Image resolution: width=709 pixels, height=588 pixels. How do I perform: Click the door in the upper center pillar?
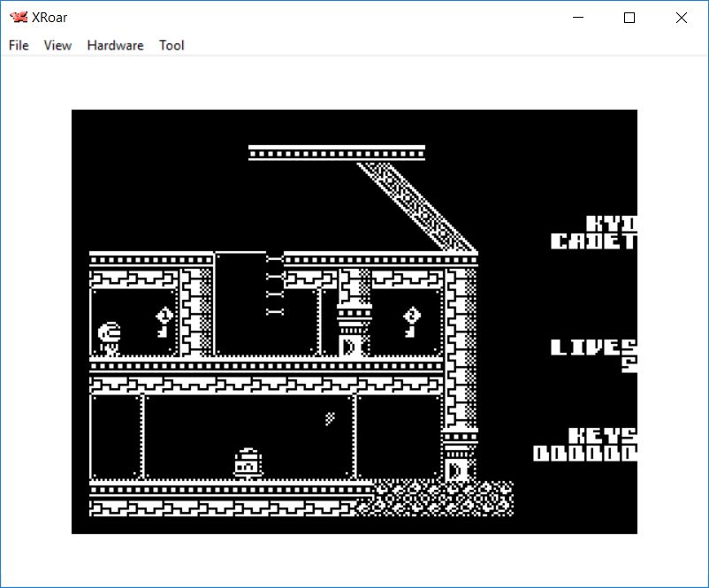350,344
